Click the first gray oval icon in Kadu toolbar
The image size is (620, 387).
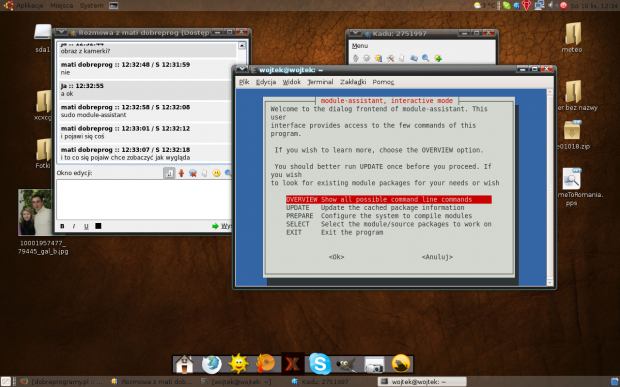[355, 58]
